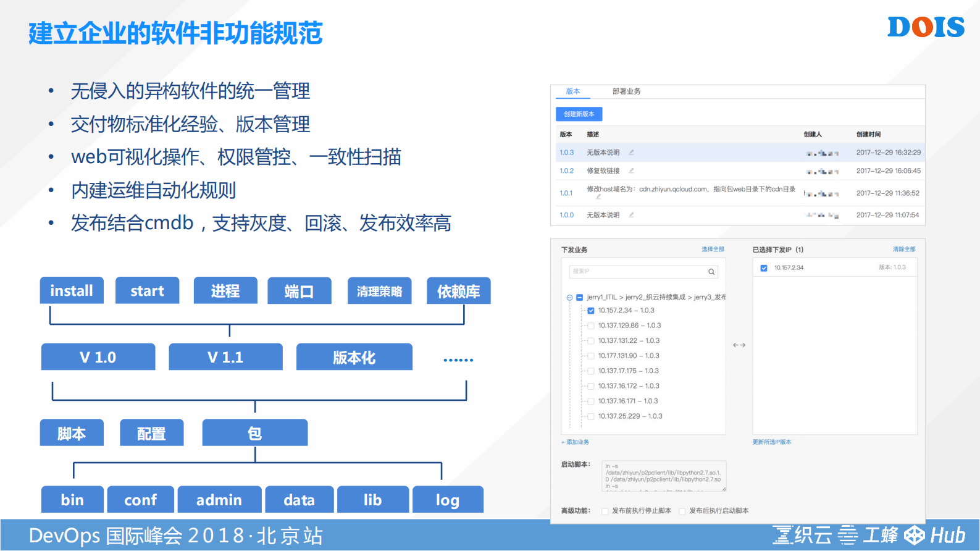The height and width of the screenshot is (551, 980).
Task: Check the 10.137.131.22 - 1.0.3 box
Action: tap(591, 341)
